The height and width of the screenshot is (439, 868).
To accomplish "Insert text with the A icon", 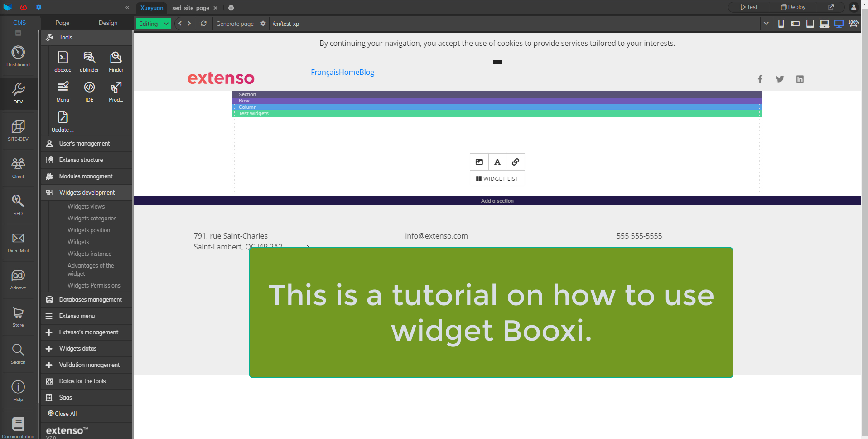I will (497, 162).
